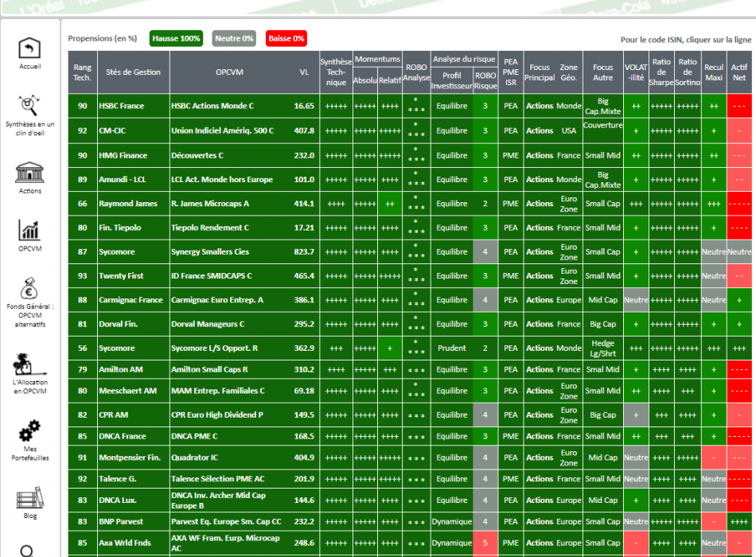This screenshot has height=557, width=756.
Task: Click the red risk 5 cell
Action: 485,543
